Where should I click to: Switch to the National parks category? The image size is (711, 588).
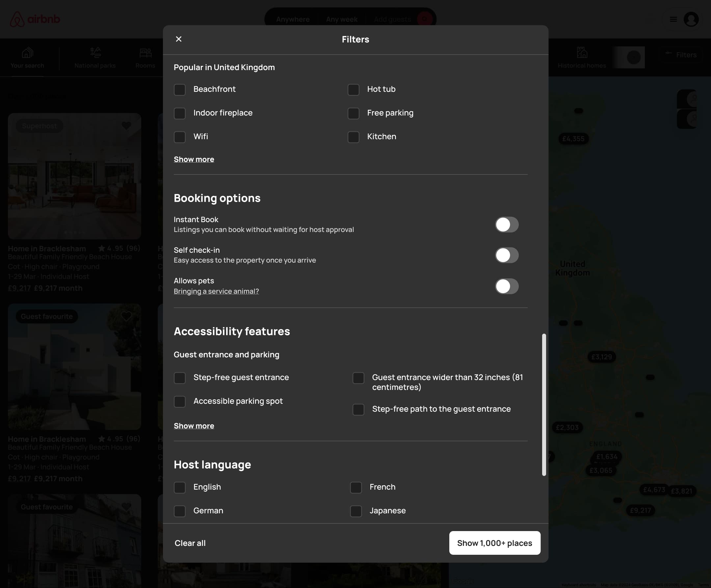point(95,58)
